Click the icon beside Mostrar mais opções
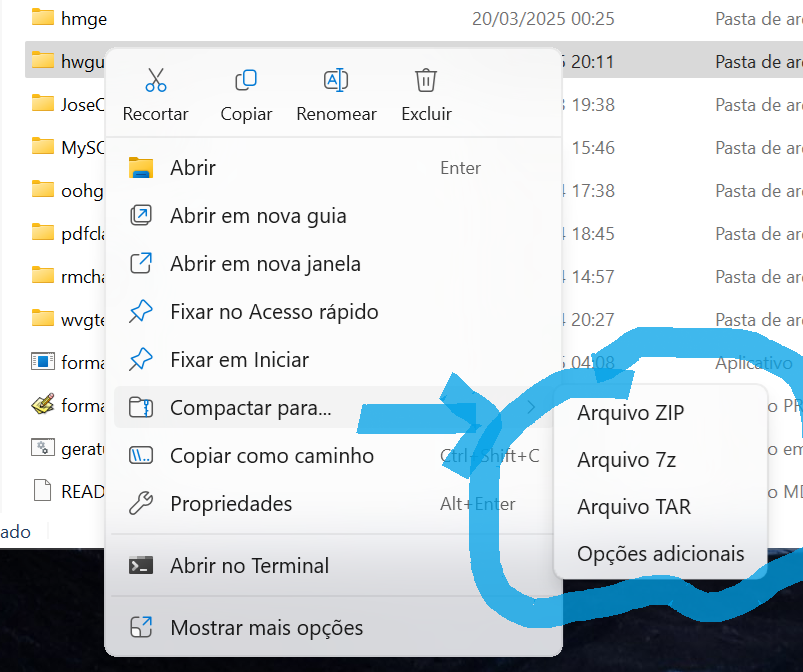 point(141,627)
